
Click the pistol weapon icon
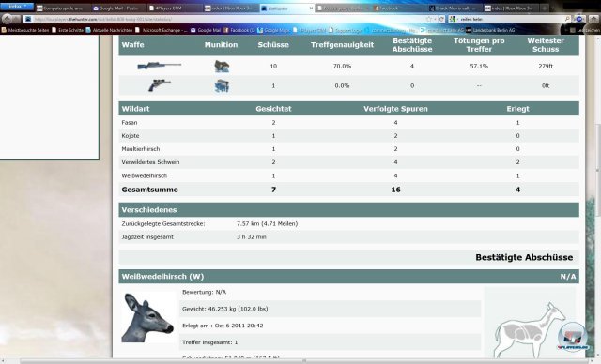(x=160, y=85)
